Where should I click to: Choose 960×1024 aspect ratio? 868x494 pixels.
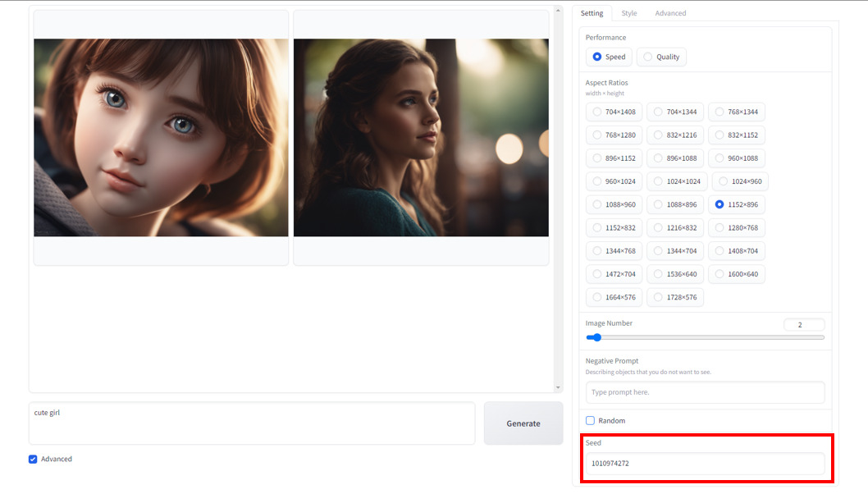(614, 181)
